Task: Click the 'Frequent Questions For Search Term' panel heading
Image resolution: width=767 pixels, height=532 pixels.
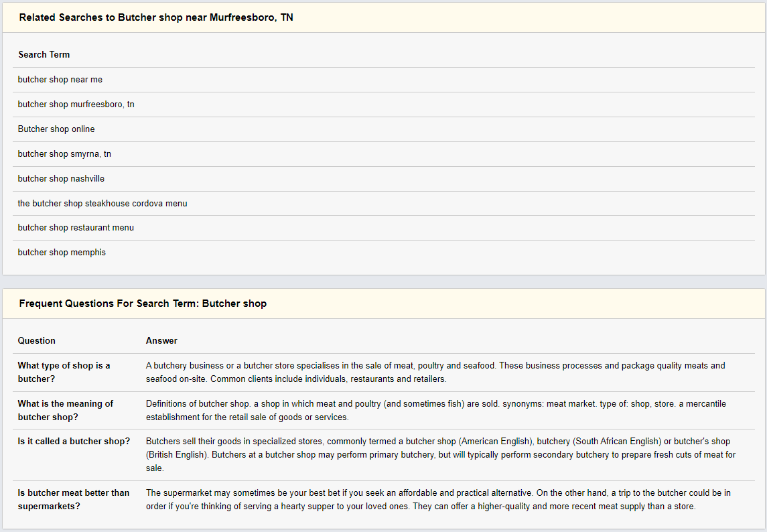Action: click(143, 304)
